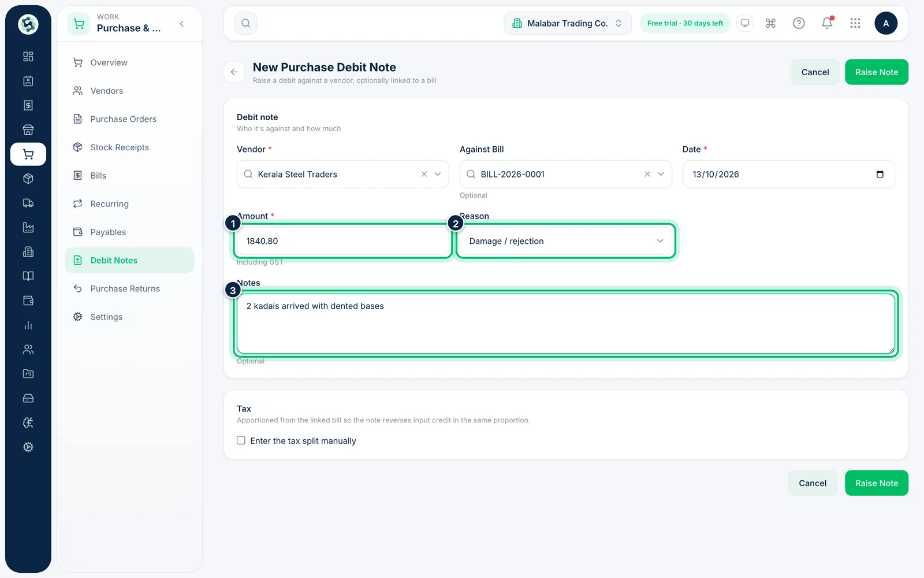
Task: Select Debit Notes in the sidebar
Action: pyautogui.click(x=129, y=260)
